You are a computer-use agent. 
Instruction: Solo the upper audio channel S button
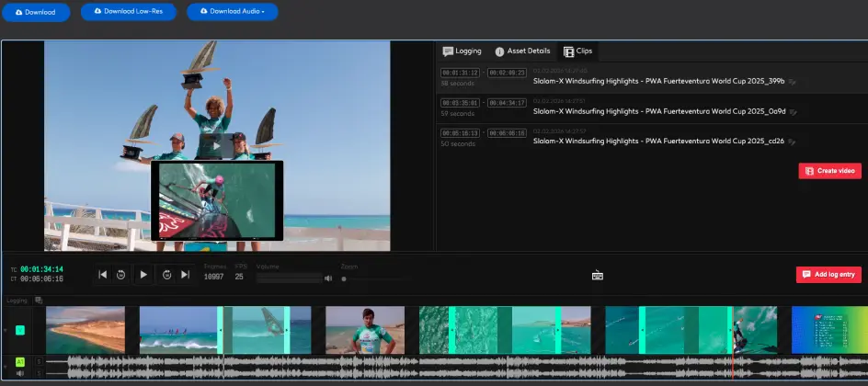coord(39,362)
